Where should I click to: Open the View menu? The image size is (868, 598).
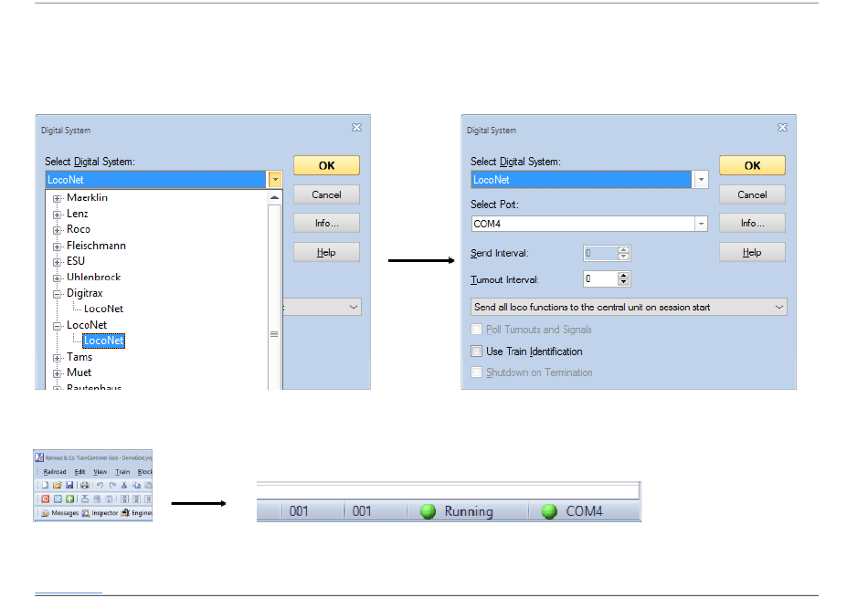[x=101, y=472]
